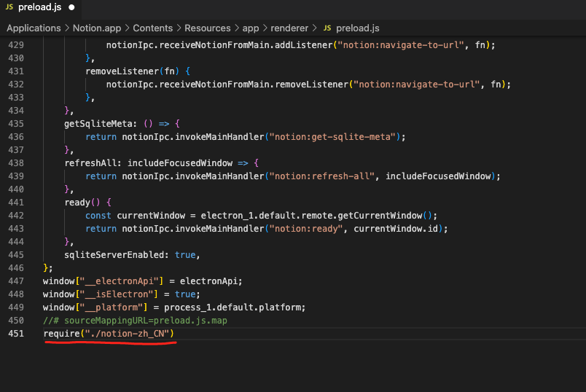
Task: Click the unsaved dot on preload.js tab
Action: (71, 7)
